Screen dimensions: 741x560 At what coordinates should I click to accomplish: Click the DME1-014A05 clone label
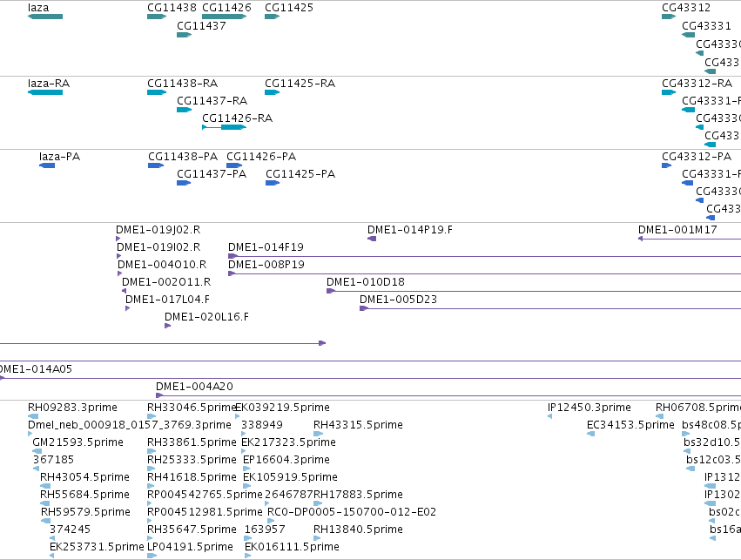point(36,369)
